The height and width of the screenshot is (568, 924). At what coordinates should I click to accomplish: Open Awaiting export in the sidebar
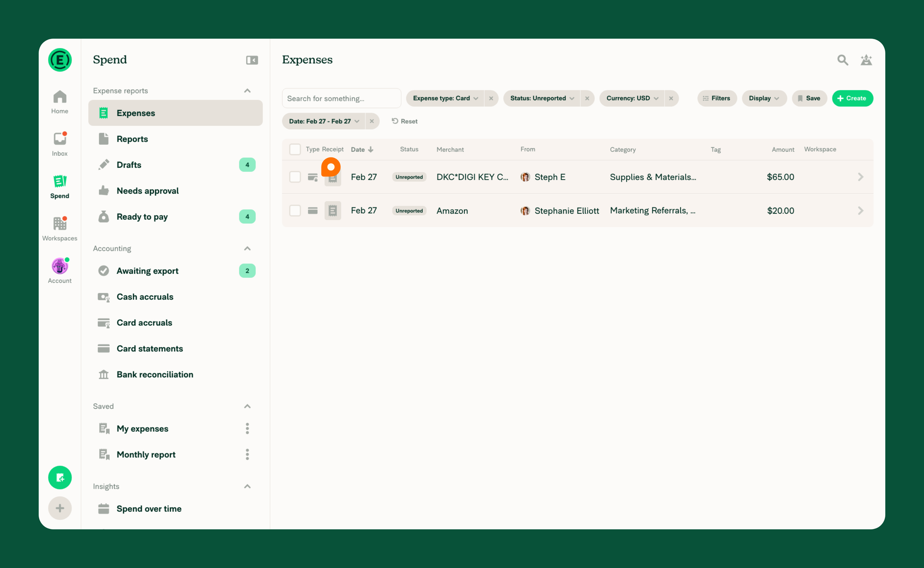click(176, 271)
